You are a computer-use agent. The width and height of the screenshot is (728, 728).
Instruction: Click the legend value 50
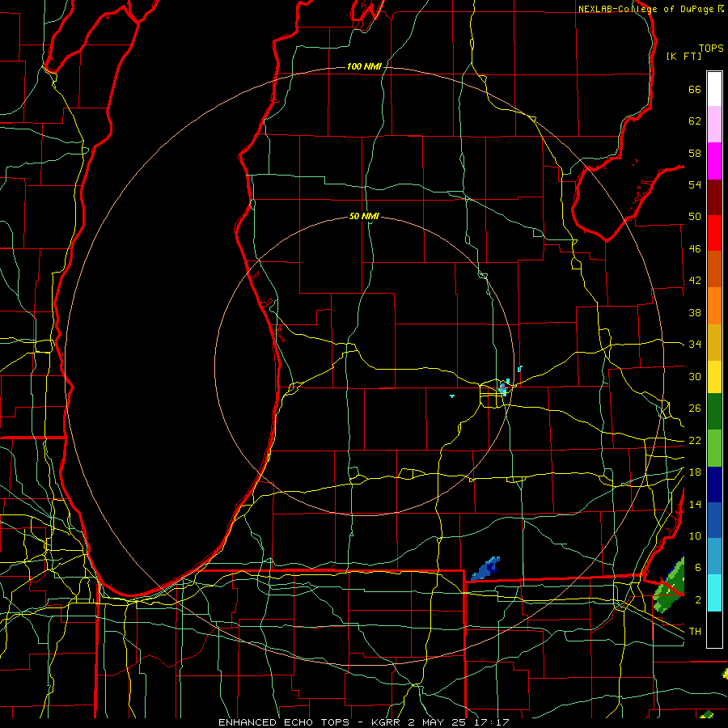695,217
